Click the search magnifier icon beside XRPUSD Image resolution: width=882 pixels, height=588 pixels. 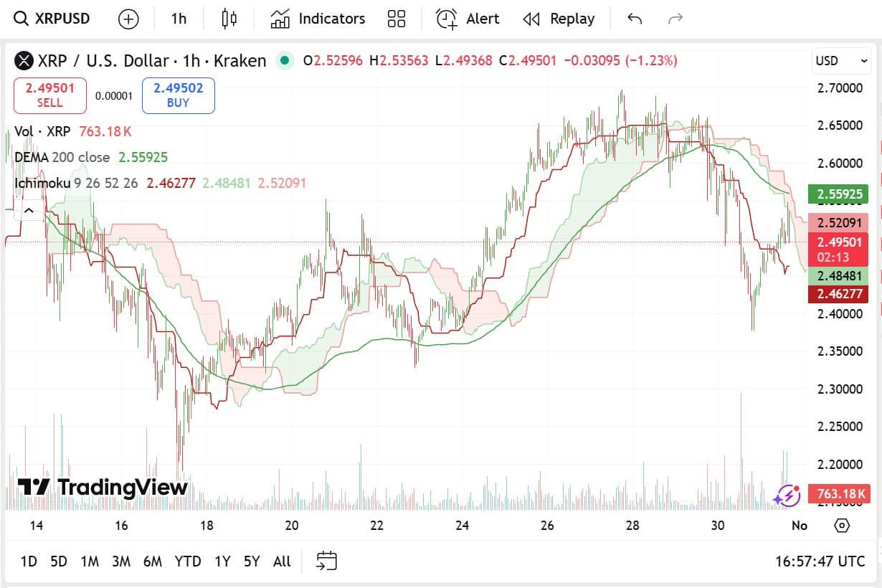[22, 19]
